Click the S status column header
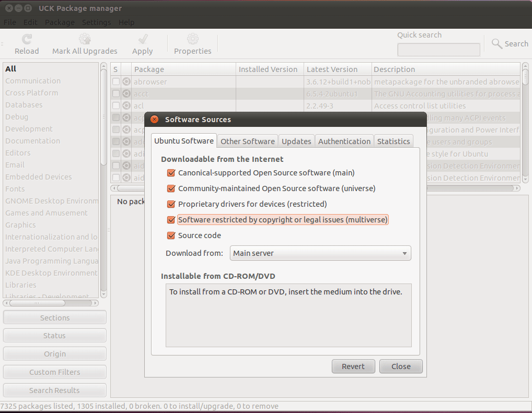 coord(115,69)
